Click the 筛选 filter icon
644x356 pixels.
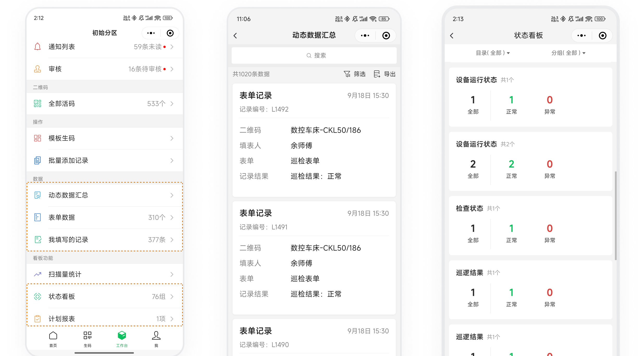pos(347,74)
